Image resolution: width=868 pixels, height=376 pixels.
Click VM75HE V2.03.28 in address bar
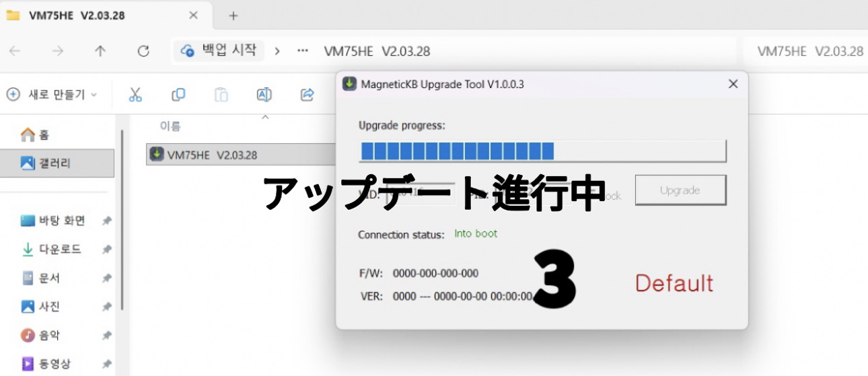pos(377,51)
